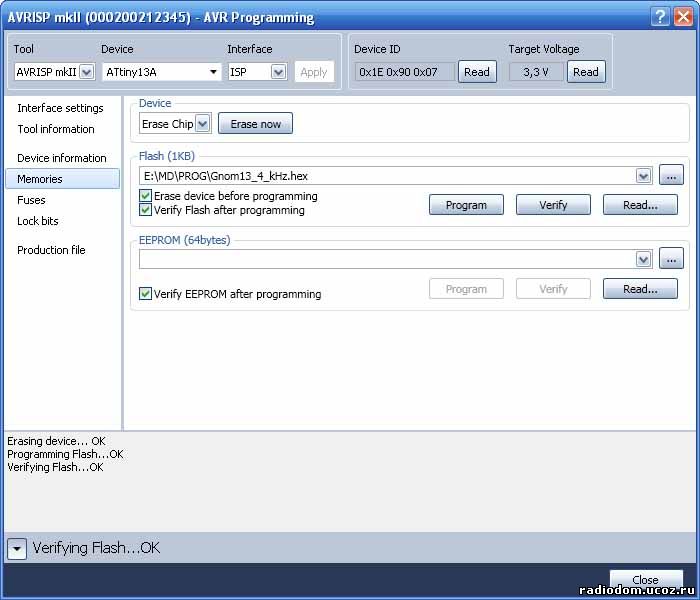Viewport: 700px width, 600px height.
Task: Open the Interface ISP dropdown
Action: (279, 72)
